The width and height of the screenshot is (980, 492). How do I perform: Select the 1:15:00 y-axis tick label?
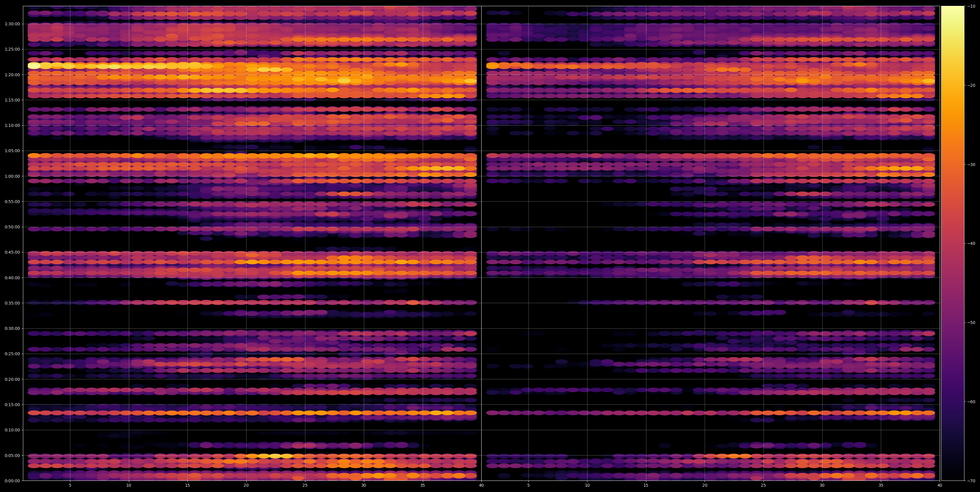12,100
